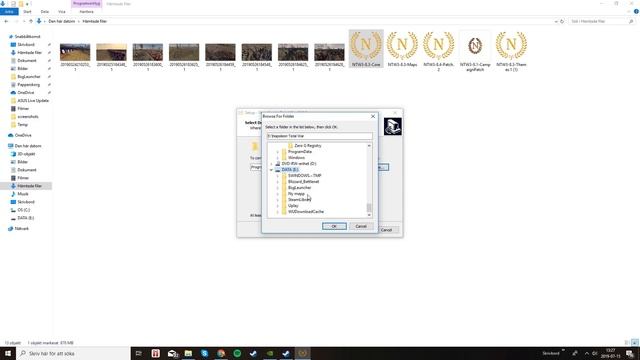Refresh the Explorer folder view
The width and height of the screenshot is (640, 360).
(x=562, y=21)
